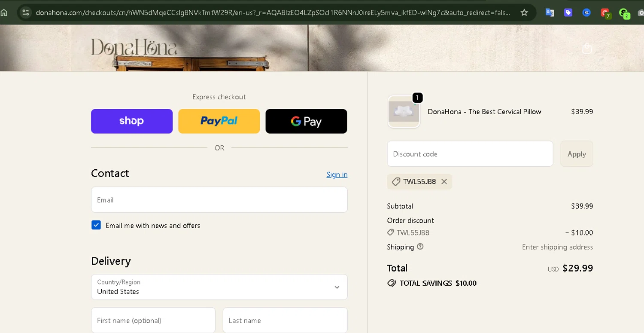This screenshot has height=333, width=644.
Task: Click the DonaHona store logo
Action: 134,47
